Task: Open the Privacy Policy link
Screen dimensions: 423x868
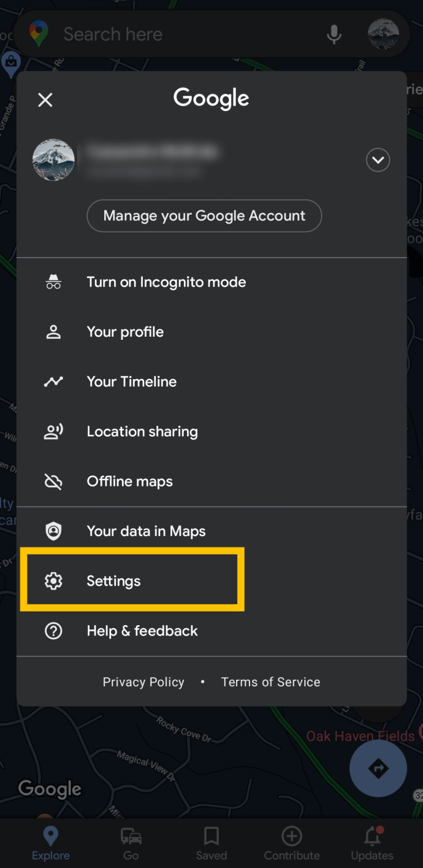Action: pos(143,682)
